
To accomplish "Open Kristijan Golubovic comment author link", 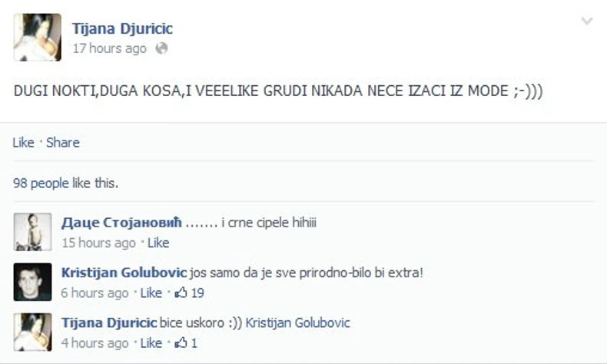I will point(124,273).
